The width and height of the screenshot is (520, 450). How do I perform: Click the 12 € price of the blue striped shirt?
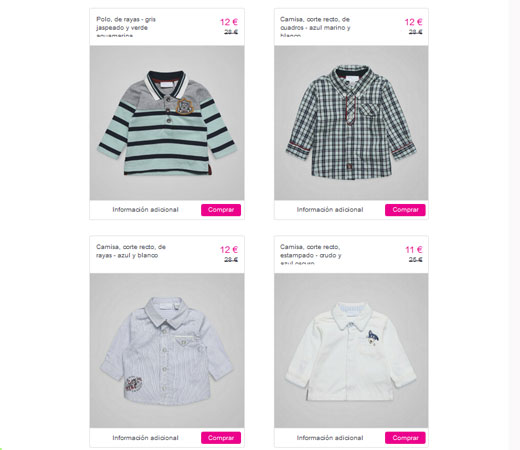(x=229, y=250)
